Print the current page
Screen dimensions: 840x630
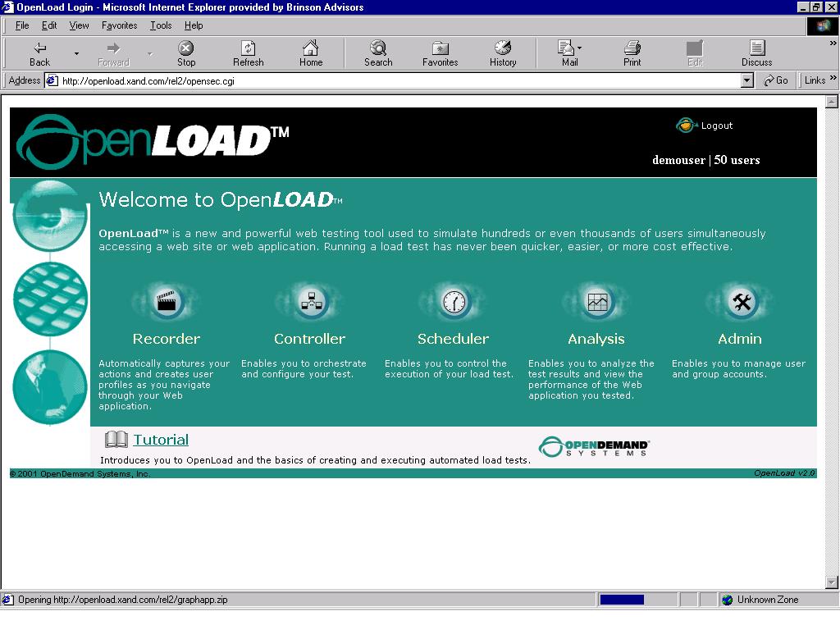click(632, 53)
